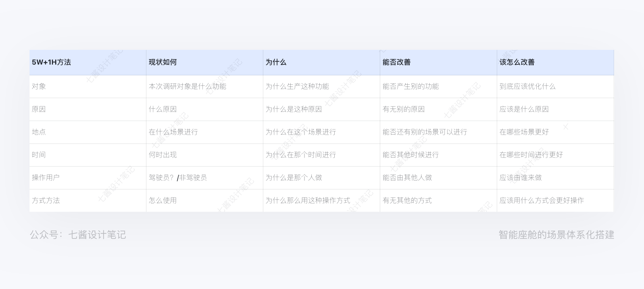This screenshot has height=289, width=644.
Task: Click the "现状如何" column header
Action: click(204, 62)
